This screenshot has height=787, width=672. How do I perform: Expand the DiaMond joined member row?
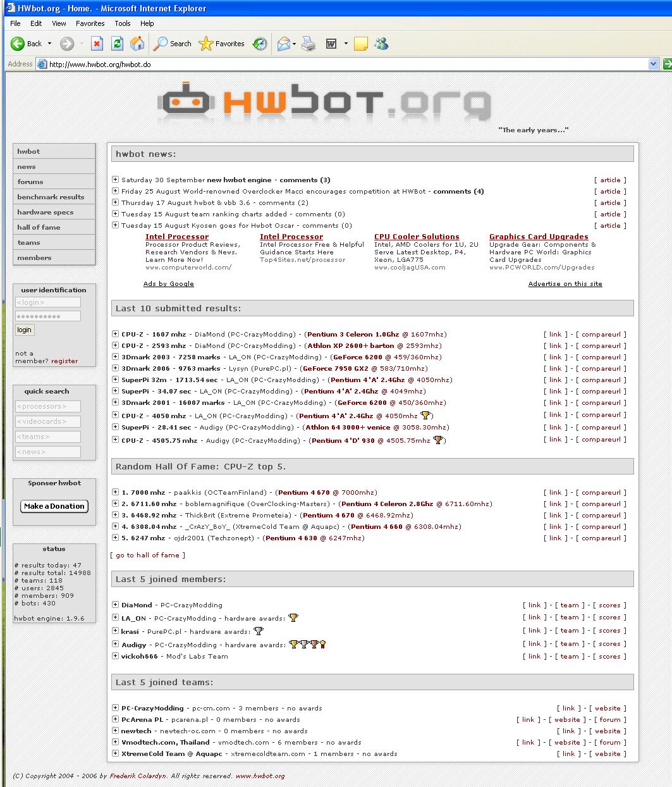[x=115, y=605]
